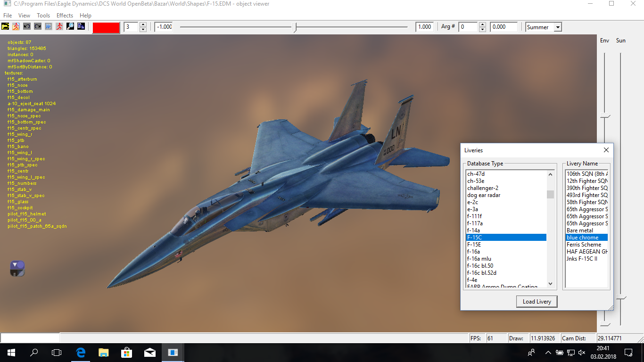Decrease the value in the 3 spinner

pos(143,29)
